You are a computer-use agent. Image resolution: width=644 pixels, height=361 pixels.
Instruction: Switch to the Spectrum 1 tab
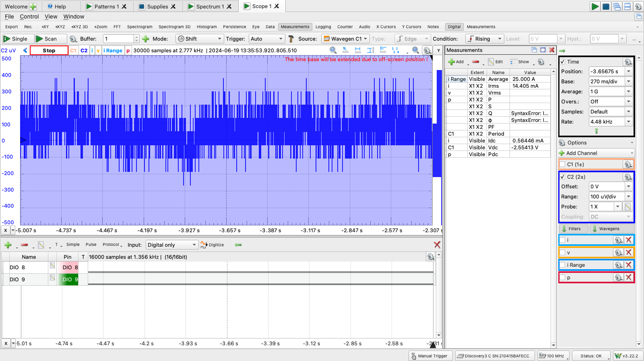210,6
